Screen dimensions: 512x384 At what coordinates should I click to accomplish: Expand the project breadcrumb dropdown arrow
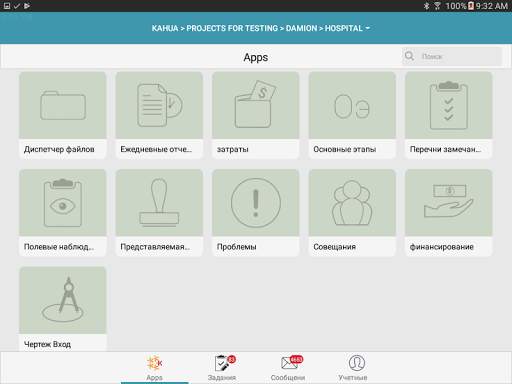[368, 28]
